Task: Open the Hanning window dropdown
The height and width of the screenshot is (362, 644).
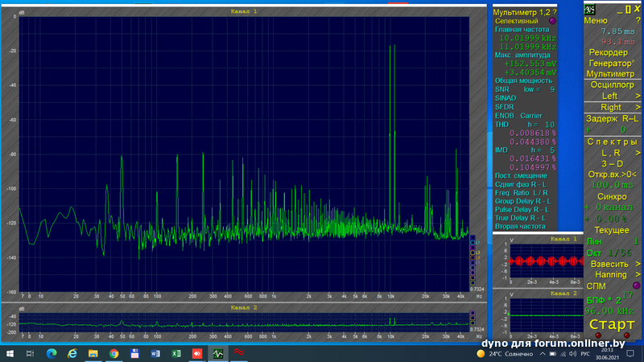Action: [x=611, y=274]
